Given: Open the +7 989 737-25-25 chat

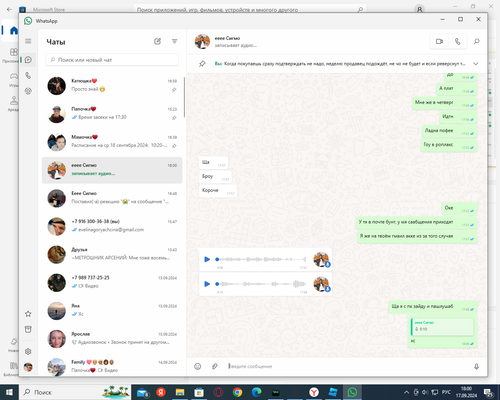Looking at the screenshot, I should (x=112, y=282).
